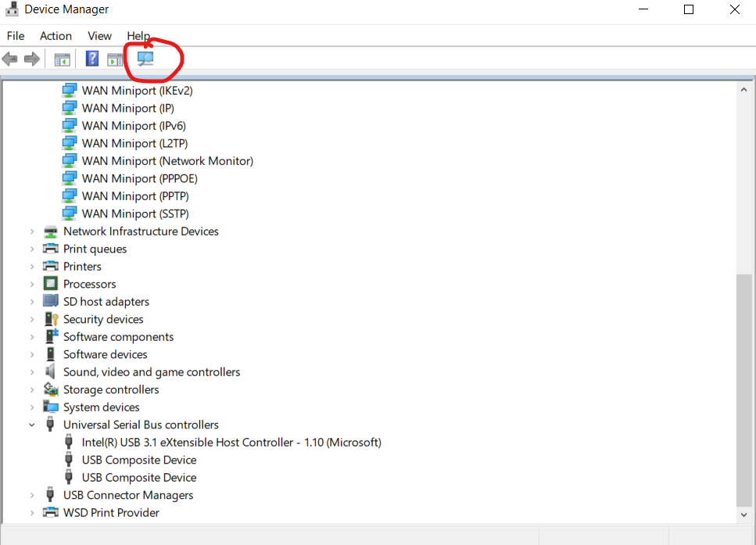Click the Security devices key icon
Image resolution: width=756 pixels, height=545 pixels.
click(51, 319)
